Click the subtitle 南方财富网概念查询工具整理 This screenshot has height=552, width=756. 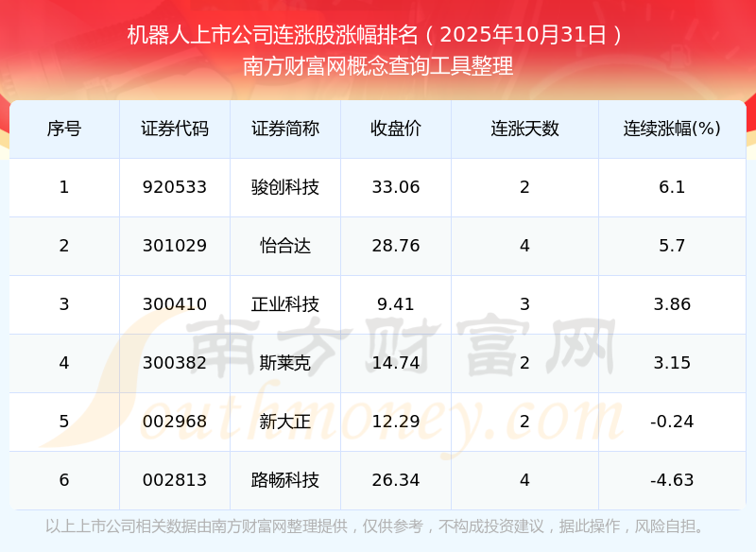(x=378, y=66)
